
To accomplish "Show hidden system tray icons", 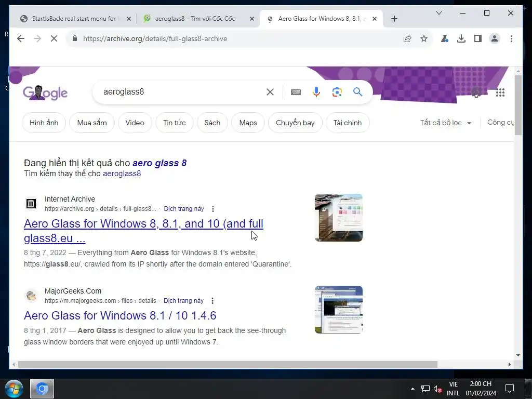I will 413,389.
